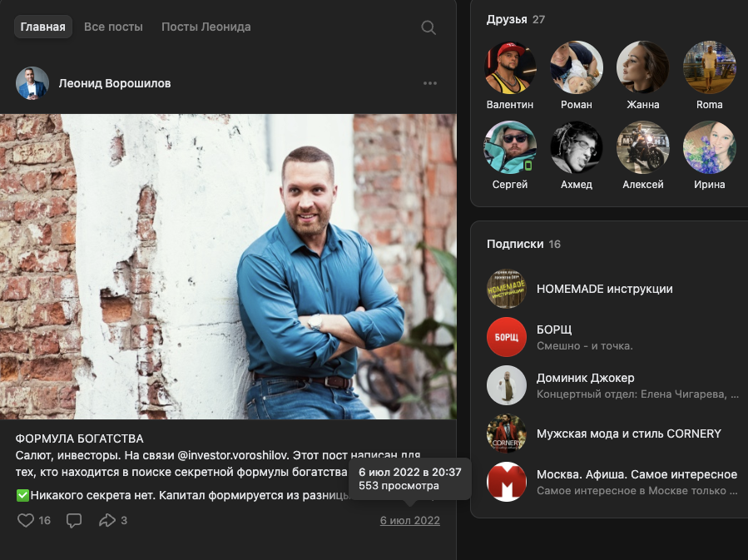This screenshot has width=748, height=560.
Task: Open the Мужская мода и стиль CORNERY link
Action: click(629, 434)
